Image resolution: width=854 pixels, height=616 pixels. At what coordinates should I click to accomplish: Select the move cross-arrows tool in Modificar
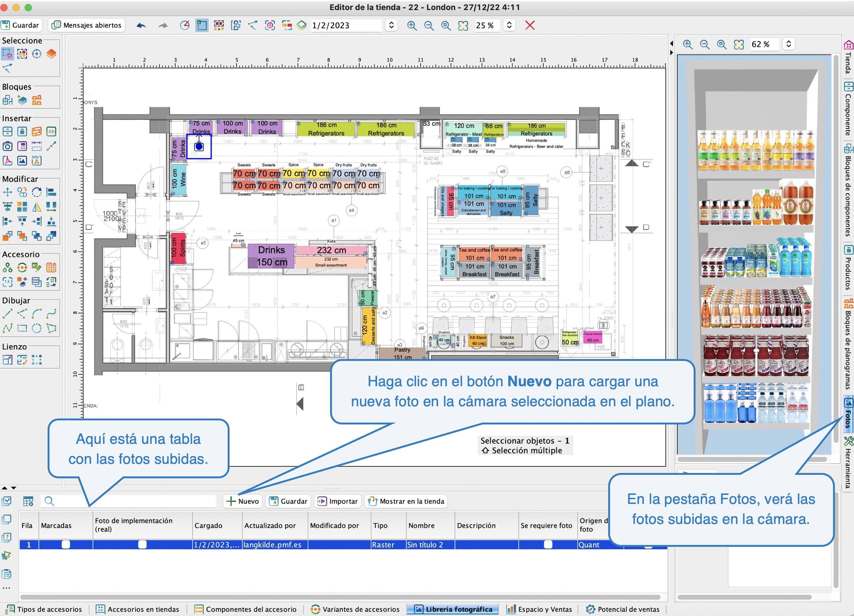pos(8,192)
